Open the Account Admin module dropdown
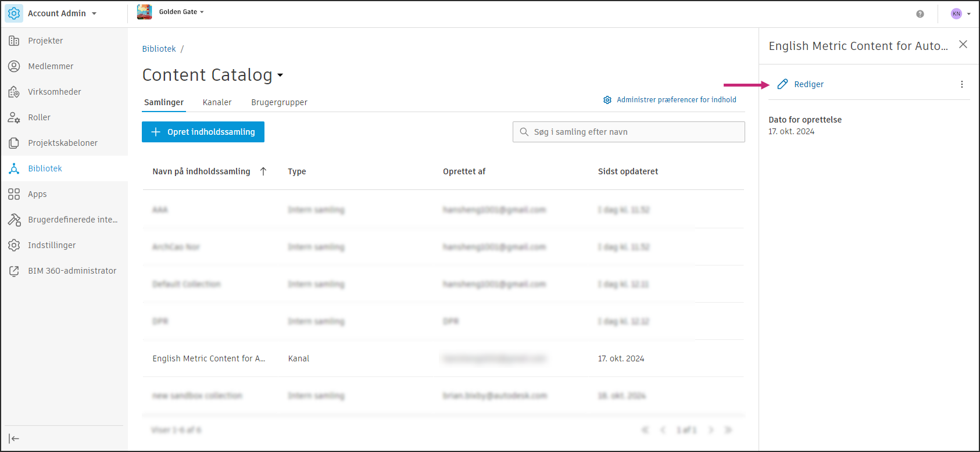The image size is (980, 452). click(x=94, y=13)
